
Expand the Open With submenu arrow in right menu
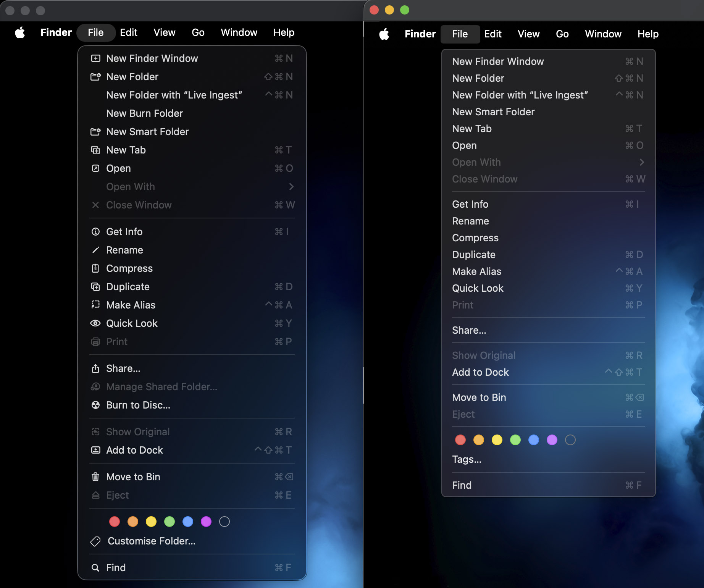coord(642,162)
